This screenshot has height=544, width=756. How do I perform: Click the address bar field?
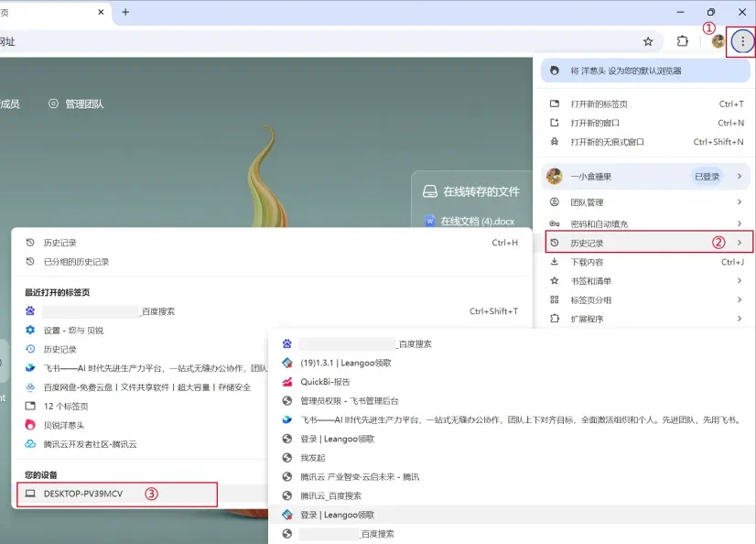coord(319,41)
